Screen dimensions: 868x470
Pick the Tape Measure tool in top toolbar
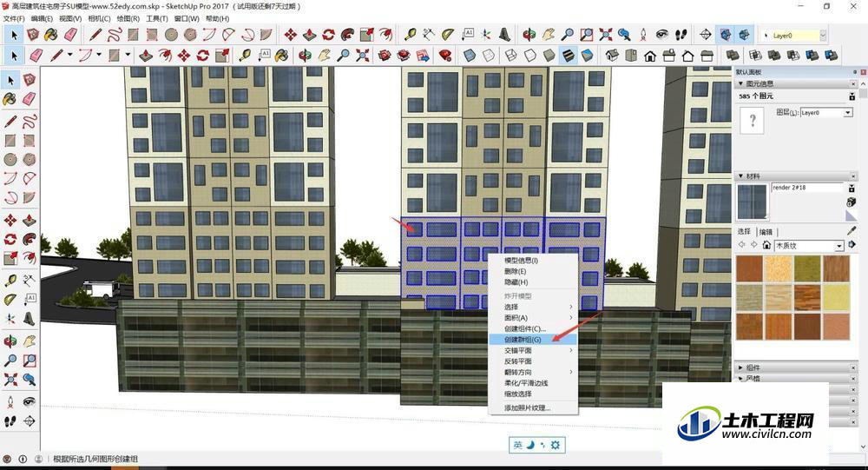[410, 35]
